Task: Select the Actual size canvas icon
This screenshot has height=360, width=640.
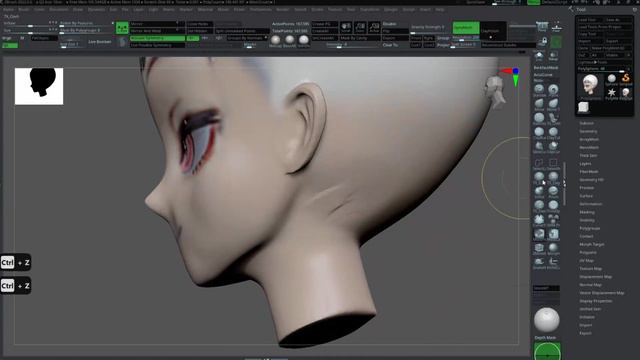Action: click(374, 27)
